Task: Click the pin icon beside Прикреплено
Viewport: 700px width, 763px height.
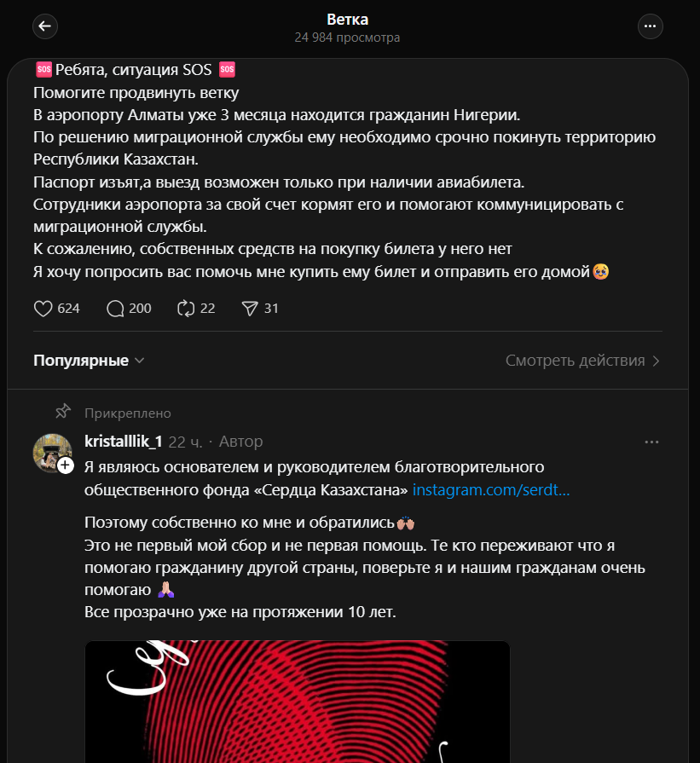Action: [x=62, y=413]
